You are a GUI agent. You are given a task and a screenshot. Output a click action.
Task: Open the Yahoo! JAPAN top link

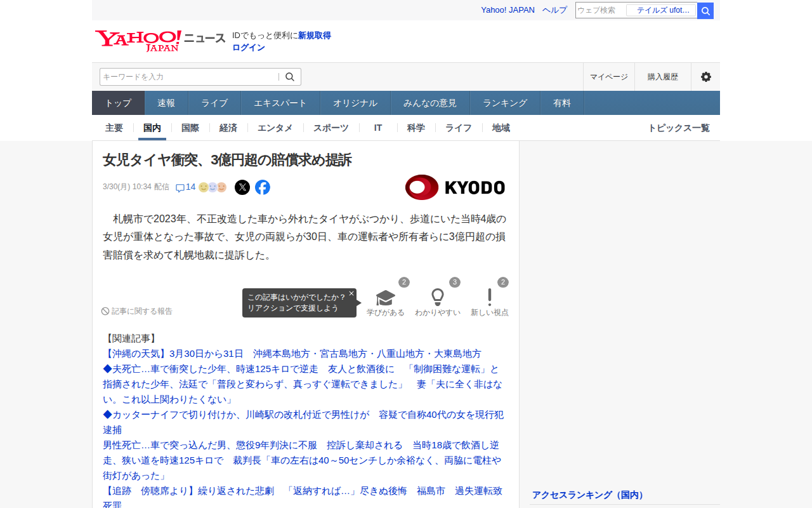[507, 10]
